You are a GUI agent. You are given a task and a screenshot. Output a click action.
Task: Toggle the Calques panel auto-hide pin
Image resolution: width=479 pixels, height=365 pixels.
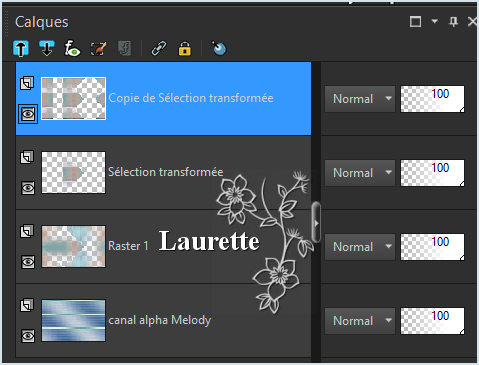pos(453,22)
